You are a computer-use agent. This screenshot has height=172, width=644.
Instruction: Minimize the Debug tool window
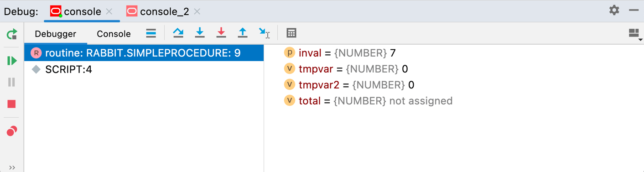click(x=634, y=10)
